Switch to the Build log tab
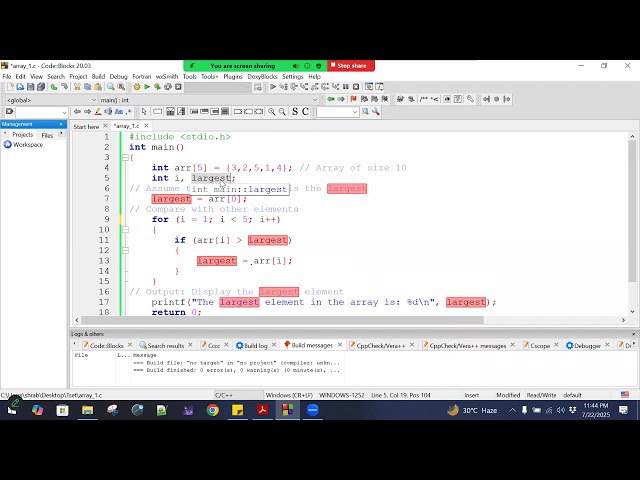The image size is (640, 480). coord(256,346)
